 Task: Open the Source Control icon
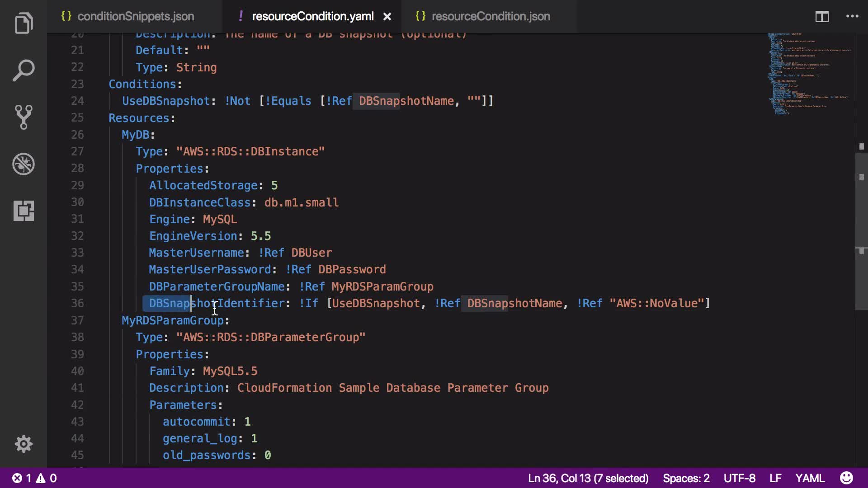click(24, 117)
